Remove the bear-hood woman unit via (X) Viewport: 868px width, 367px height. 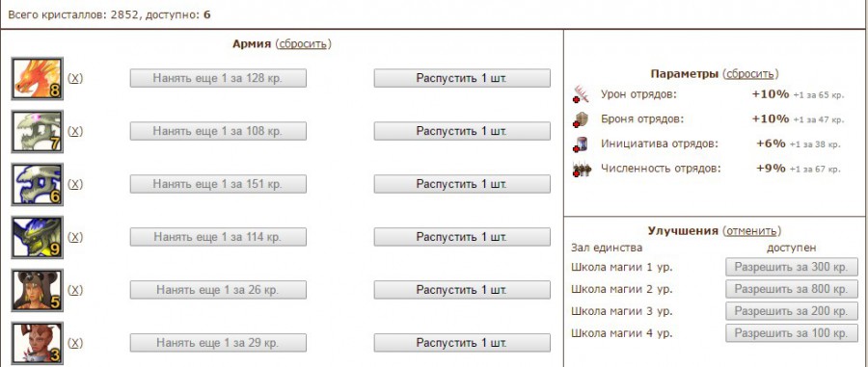click(x=74, y=290)
